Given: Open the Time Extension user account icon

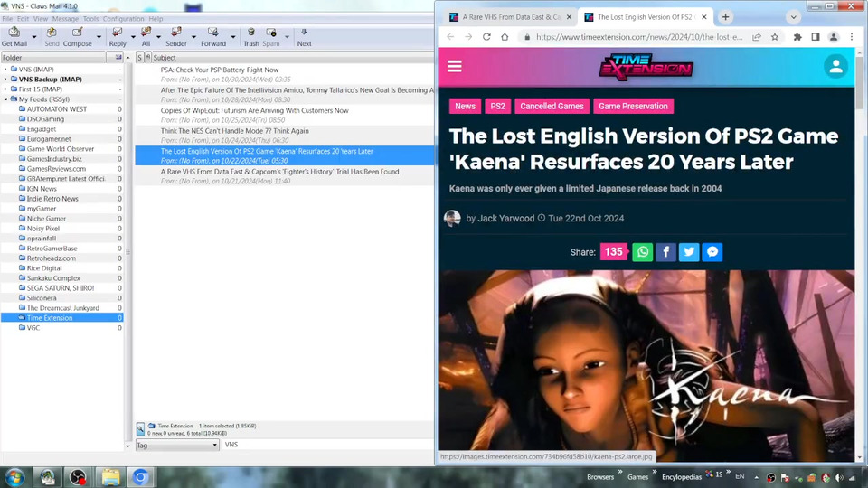Looking at the screenshot, I should tap(835, 66).
